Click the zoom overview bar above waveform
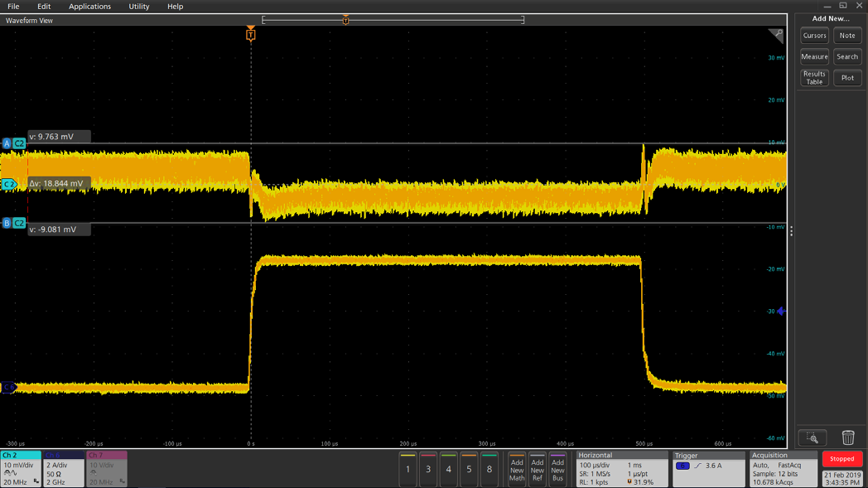This screenshot has height=488, width=868. (393, 20)
